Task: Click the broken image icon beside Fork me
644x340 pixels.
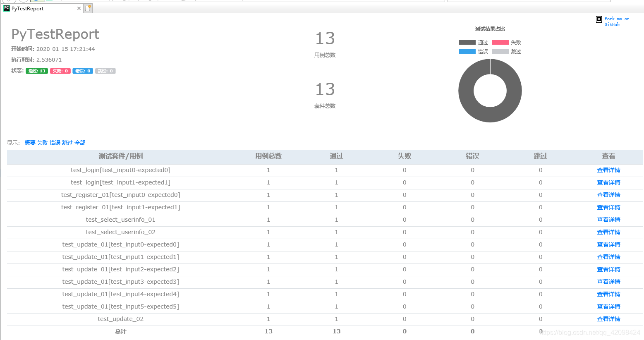Action: (599, 19)
